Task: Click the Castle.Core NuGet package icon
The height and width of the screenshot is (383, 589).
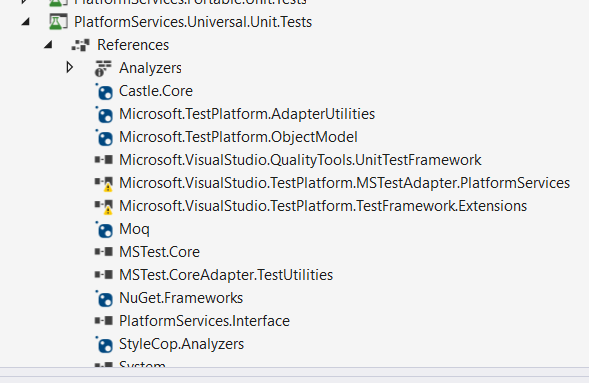Action: [104, 91]
